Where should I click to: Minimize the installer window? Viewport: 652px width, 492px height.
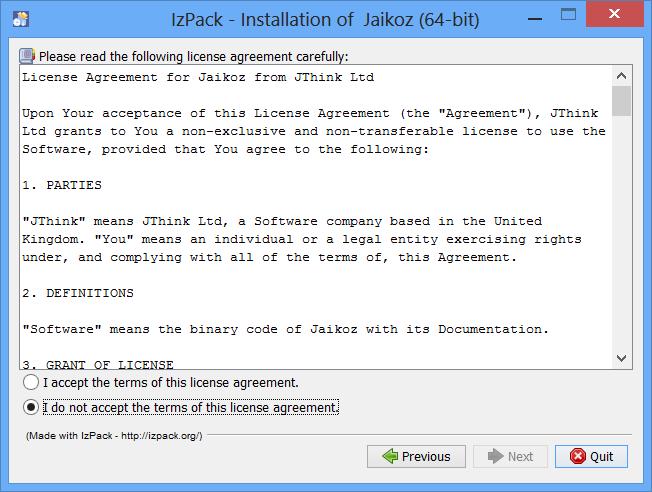535,19
